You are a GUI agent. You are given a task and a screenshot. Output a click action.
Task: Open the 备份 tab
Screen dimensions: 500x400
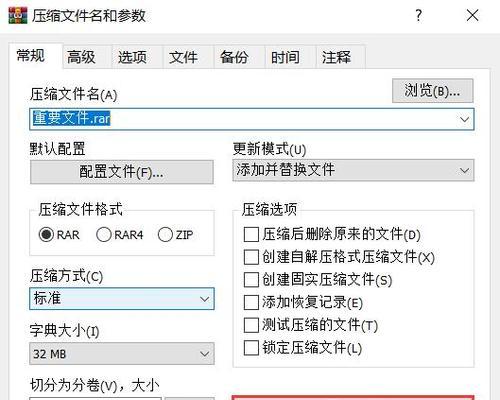tap(234, 57)
